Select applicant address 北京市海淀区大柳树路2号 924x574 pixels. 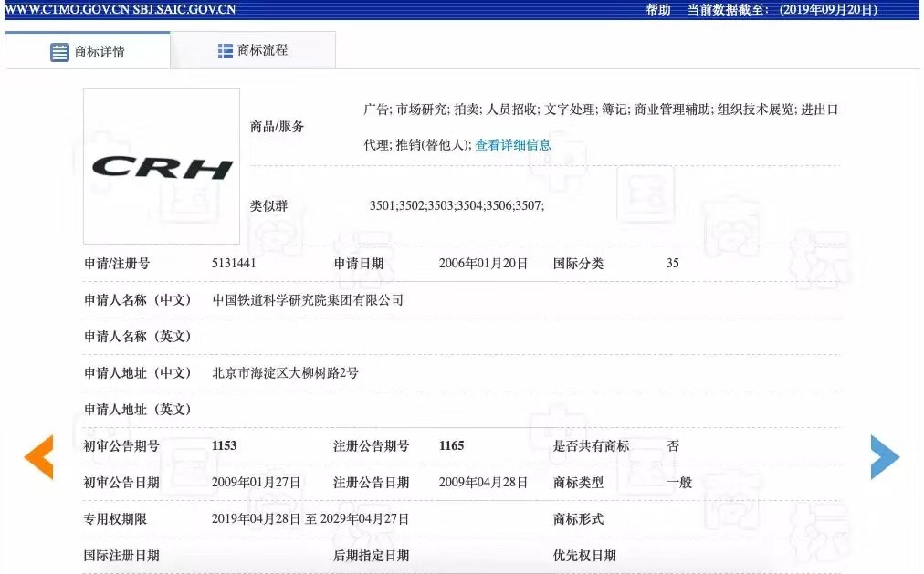point(285,373)
